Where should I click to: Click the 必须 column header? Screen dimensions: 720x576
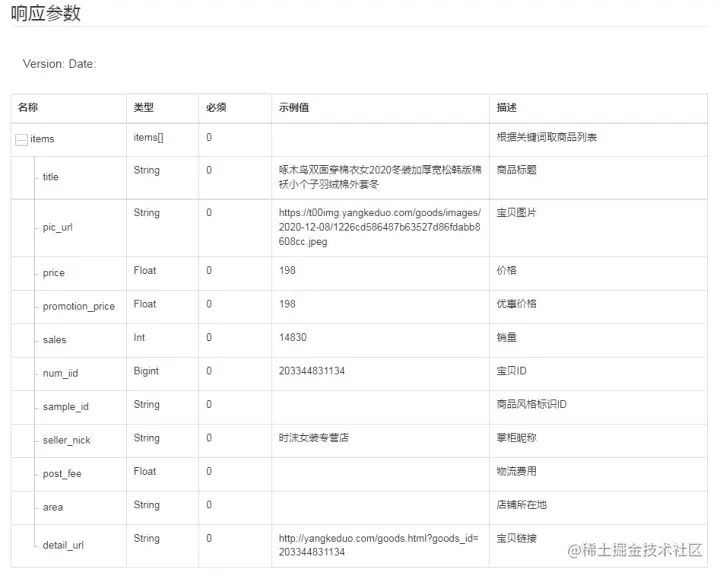point(216,107)
